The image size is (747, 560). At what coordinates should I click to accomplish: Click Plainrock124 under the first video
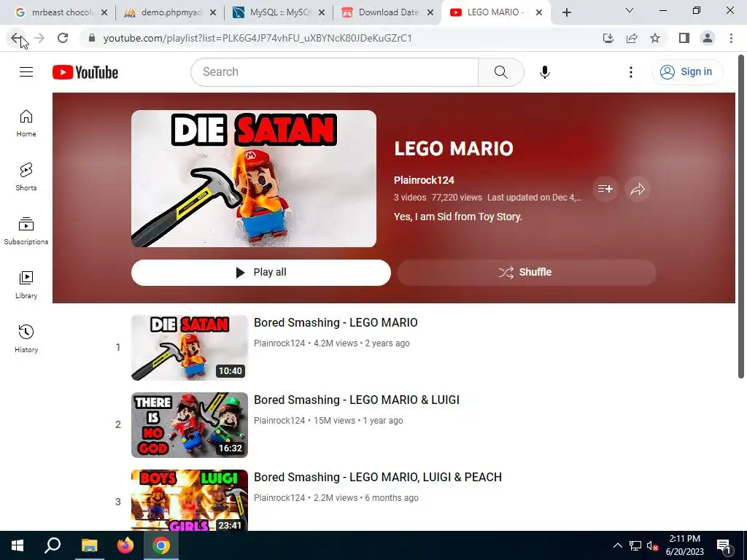pyautogui.click(x=279, y=343)
